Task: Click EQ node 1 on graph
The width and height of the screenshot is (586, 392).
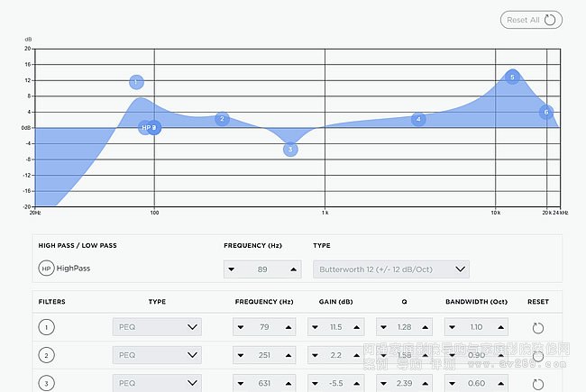Action: point(136,82)
